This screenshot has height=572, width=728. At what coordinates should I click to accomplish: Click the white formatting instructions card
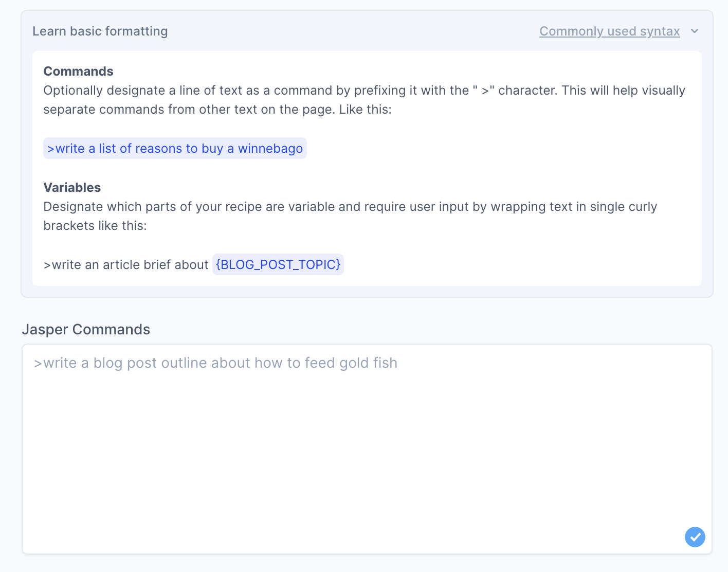point(367,168)
